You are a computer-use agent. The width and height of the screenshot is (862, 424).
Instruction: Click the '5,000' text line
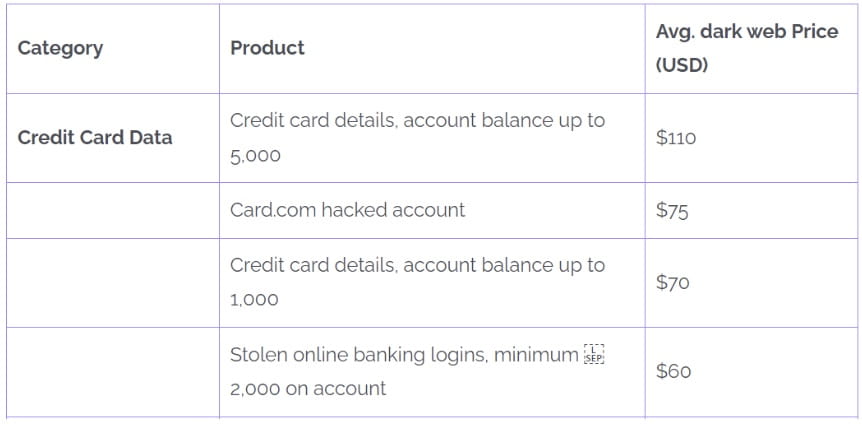[x=255, y=156]
